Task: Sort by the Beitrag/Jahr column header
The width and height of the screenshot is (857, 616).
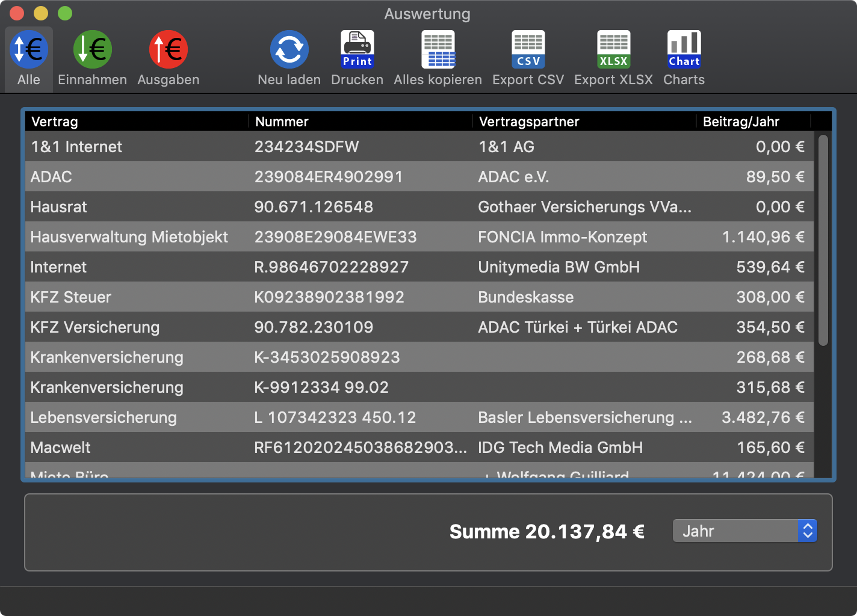Action: [753, 122]
